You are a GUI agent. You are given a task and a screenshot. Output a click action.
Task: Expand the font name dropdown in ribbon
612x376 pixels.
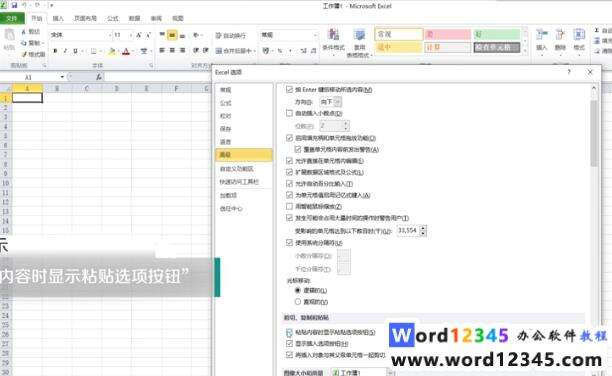point(109,35)
